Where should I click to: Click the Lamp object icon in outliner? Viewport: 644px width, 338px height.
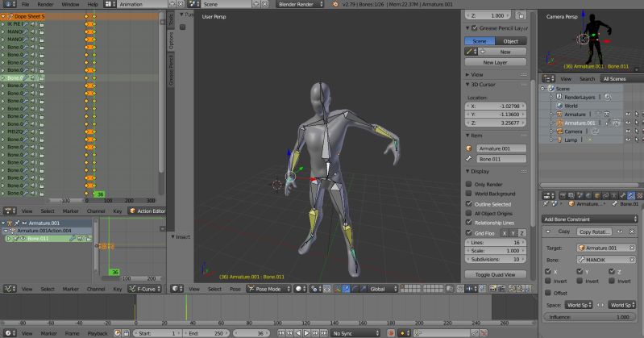[x=559, y=140]
